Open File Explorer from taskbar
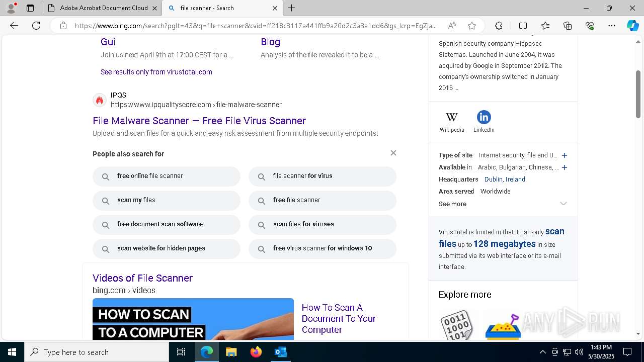 231,352
